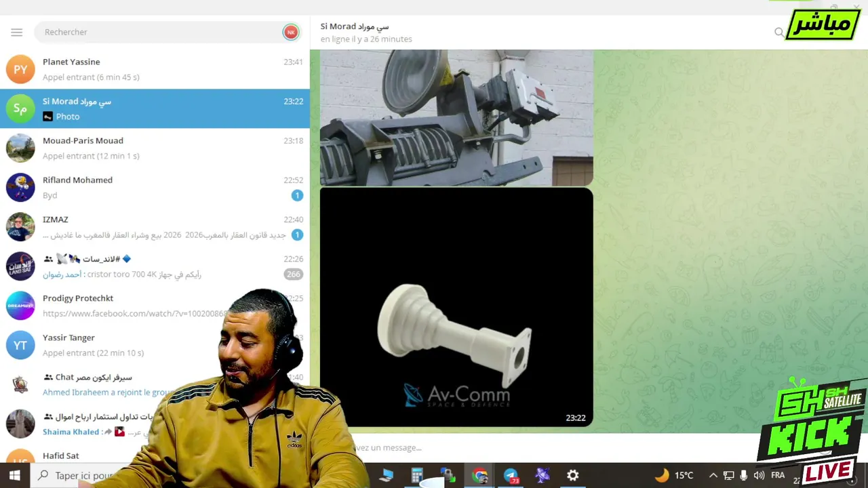Open the Calculator taskbar icon
Viewport: 868px width, 488px height.
point(417,476)
